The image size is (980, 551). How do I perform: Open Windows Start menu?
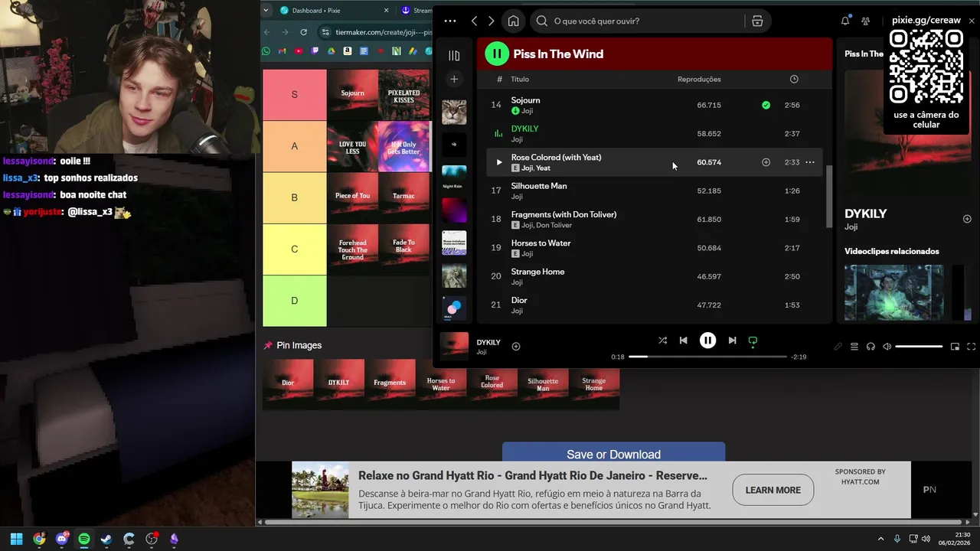(16, 539)
